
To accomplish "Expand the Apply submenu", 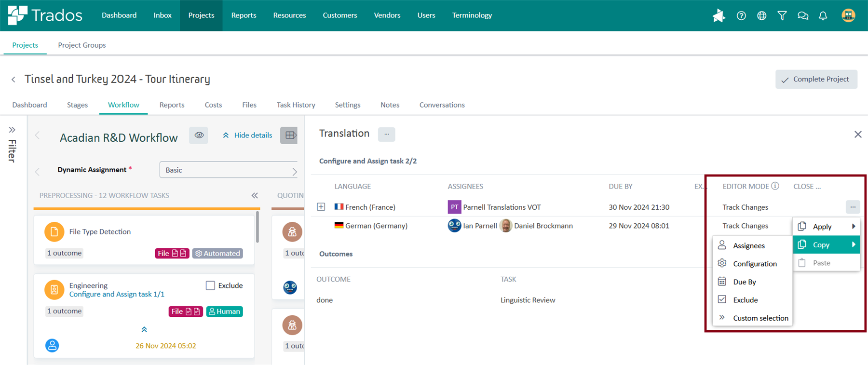I will (826, 227).
